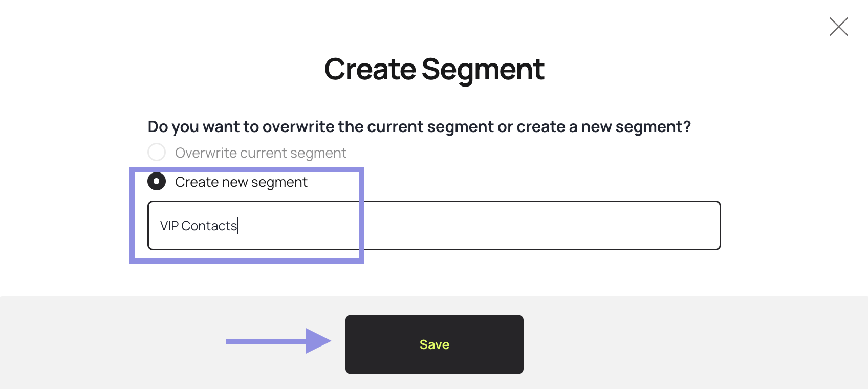
Task: Select the Overwrite current segment radio button
Action: click(157, 152)
